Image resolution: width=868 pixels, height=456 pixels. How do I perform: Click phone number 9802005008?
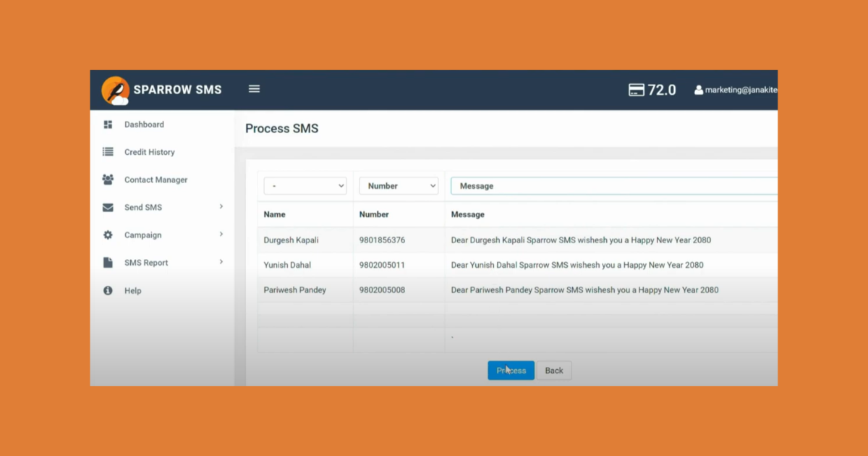click(x=382, y=290)
